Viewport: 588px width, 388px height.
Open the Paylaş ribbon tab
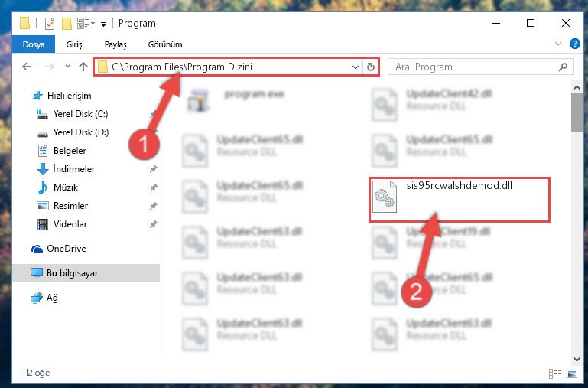115,44
